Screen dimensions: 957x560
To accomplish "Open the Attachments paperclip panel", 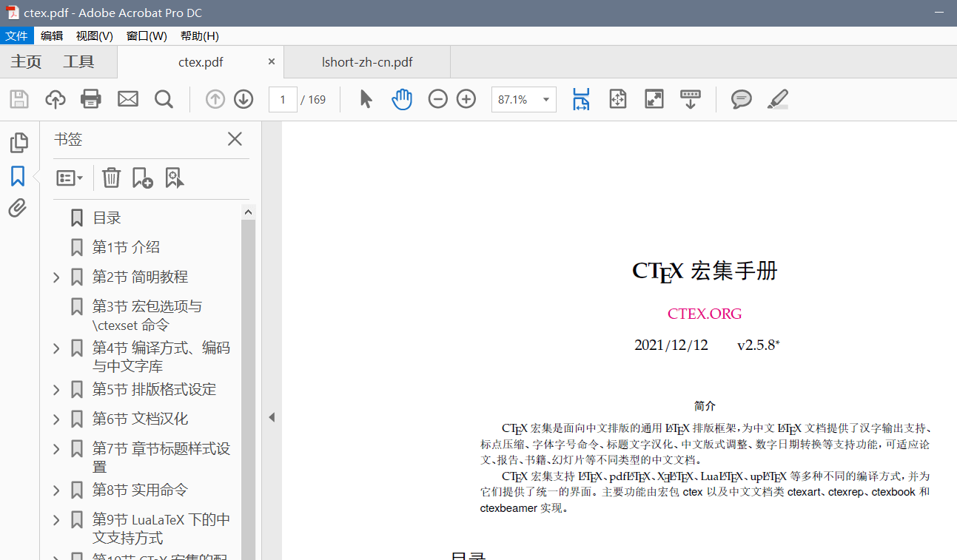I will 18,209.
